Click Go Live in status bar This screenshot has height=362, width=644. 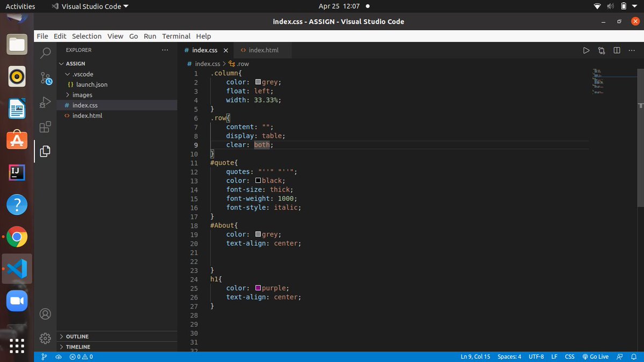click(x=595, y=357)
